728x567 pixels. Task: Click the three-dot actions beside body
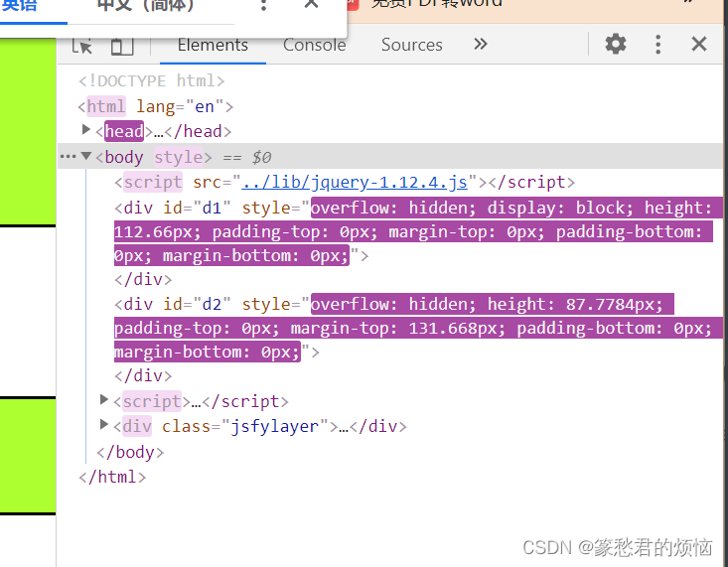(x=68, y=157)
